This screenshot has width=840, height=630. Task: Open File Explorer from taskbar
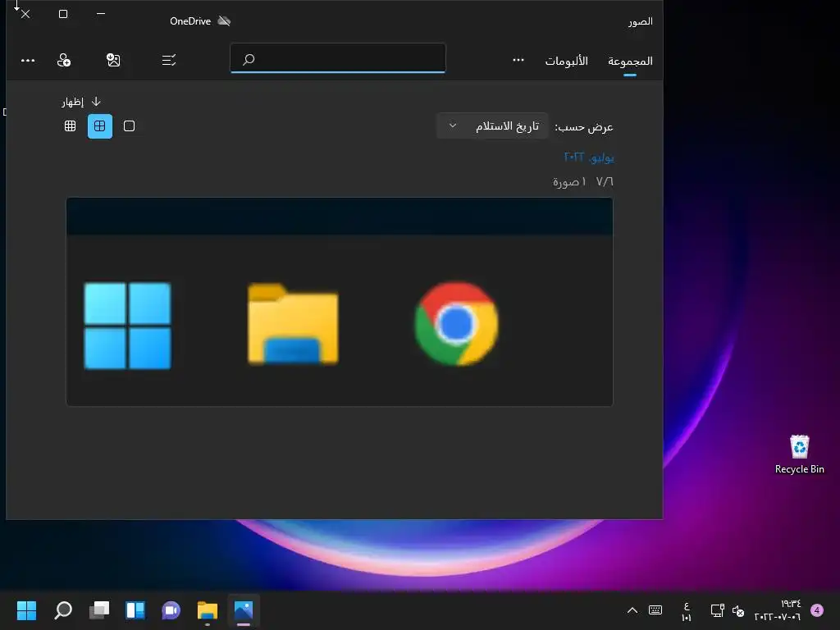pos(208,610)
